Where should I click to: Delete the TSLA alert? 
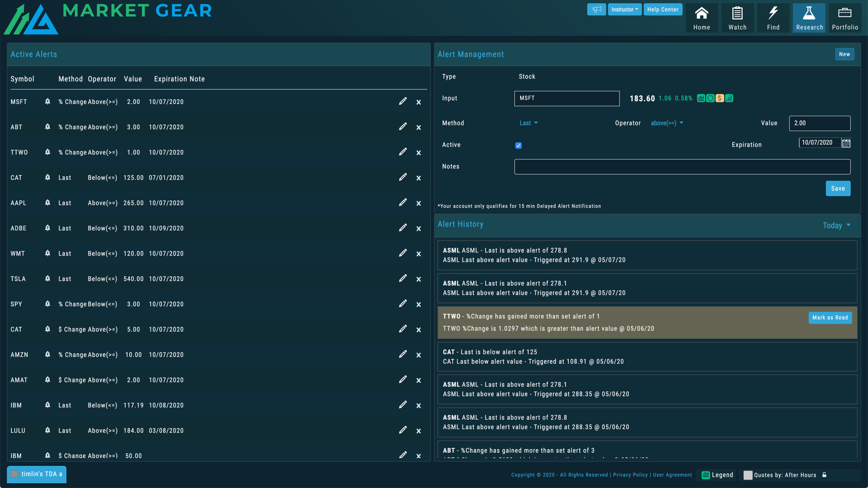click(x=419, y=279)
